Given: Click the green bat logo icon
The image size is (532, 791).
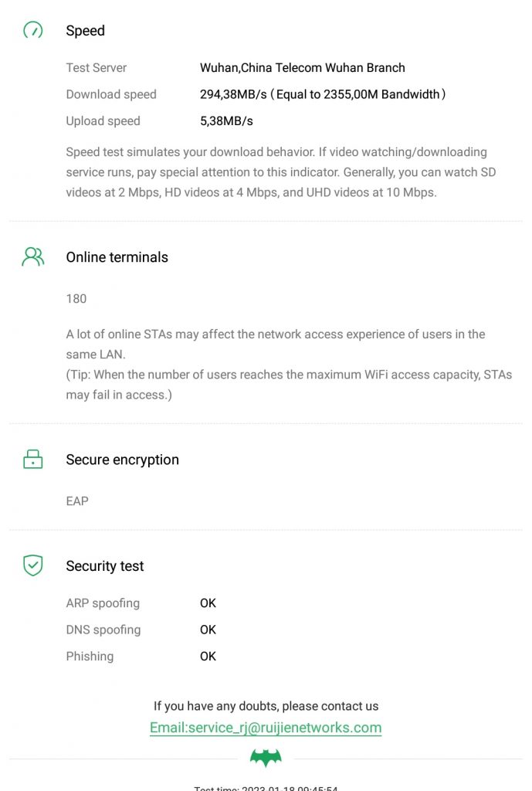Looking at the screenshot, I should (266, 759).
